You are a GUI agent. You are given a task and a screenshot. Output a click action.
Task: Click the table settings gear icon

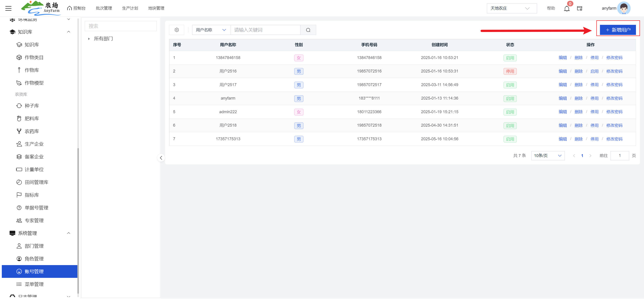[176, 30]
